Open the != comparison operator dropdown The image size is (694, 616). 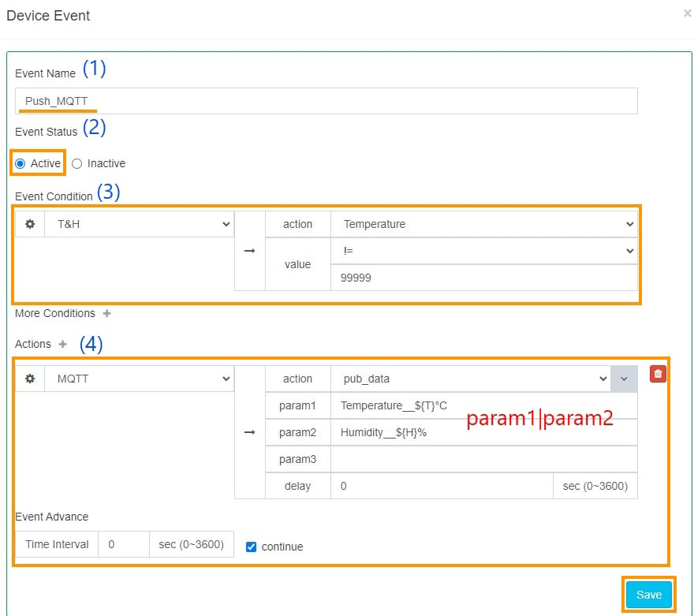click(x=483, y=251)
